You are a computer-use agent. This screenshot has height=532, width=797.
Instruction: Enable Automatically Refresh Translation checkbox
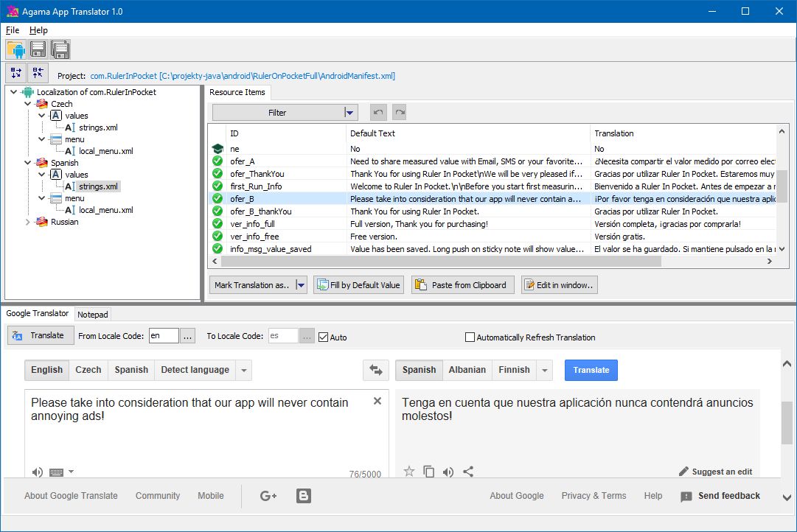tap(470, 337)
